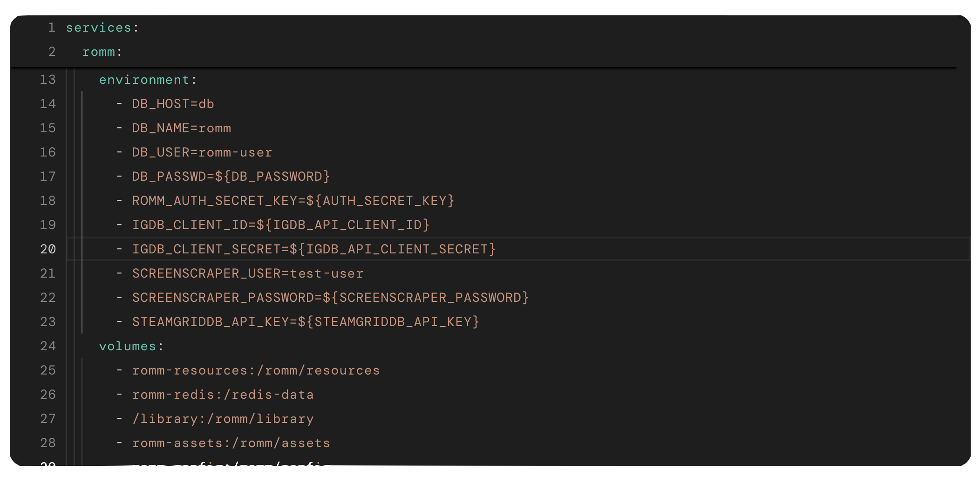980x477 pixels.
Task: Click line number 2 in gutter
Action: tap(52, 52)
